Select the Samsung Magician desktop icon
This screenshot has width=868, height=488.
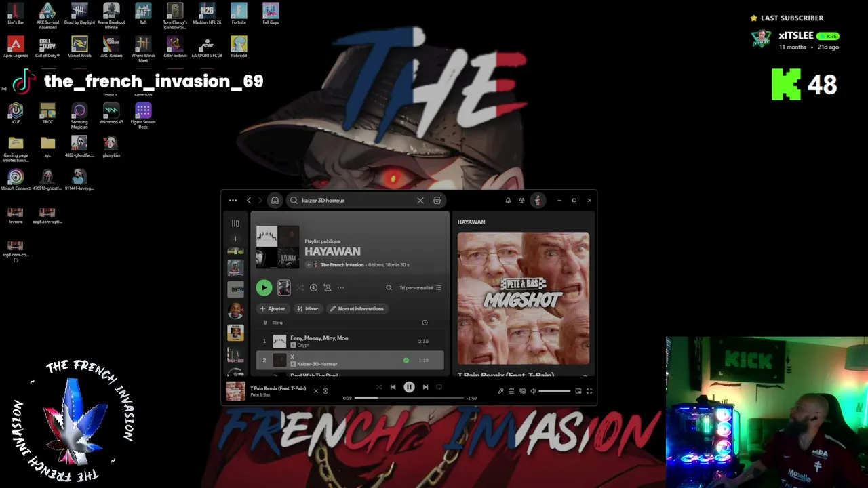(79, 116)
